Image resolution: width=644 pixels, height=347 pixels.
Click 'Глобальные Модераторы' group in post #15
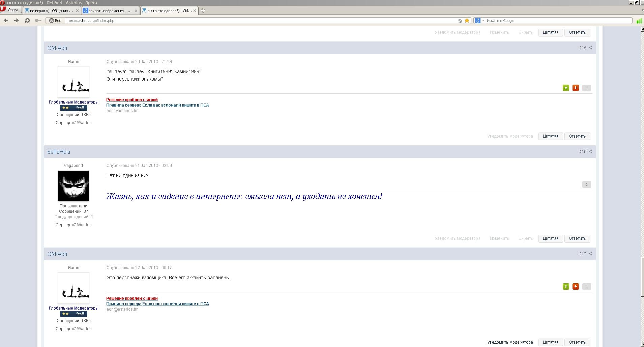pyautogui.click(x=74, y=102)
